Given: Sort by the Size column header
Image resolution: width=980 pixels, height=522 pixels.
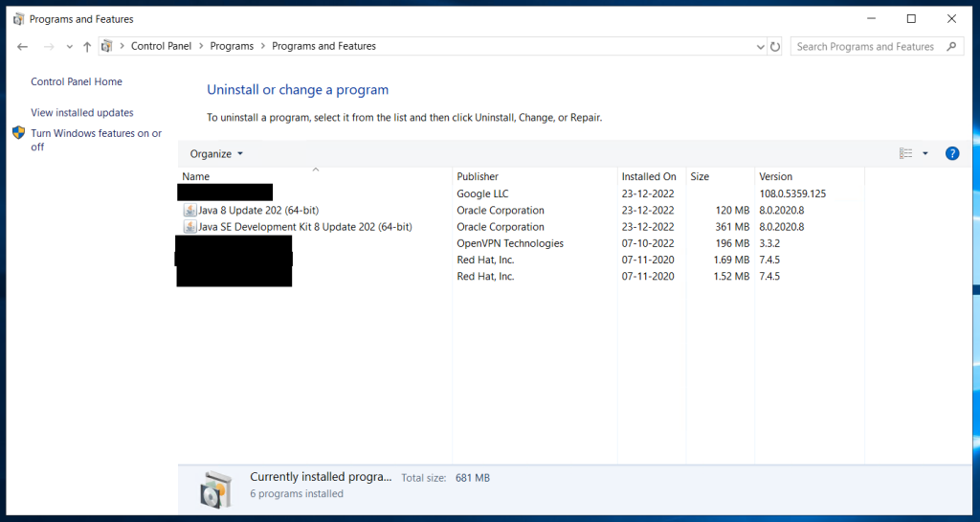Looking at the screenshot, I should point(721,176).
